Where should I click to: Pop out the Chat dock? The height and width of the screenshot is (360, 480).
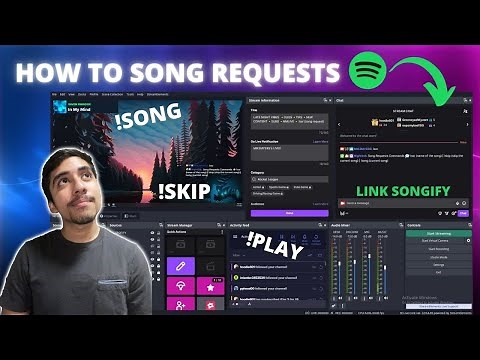pyautogui.click(x=465, y=100)
